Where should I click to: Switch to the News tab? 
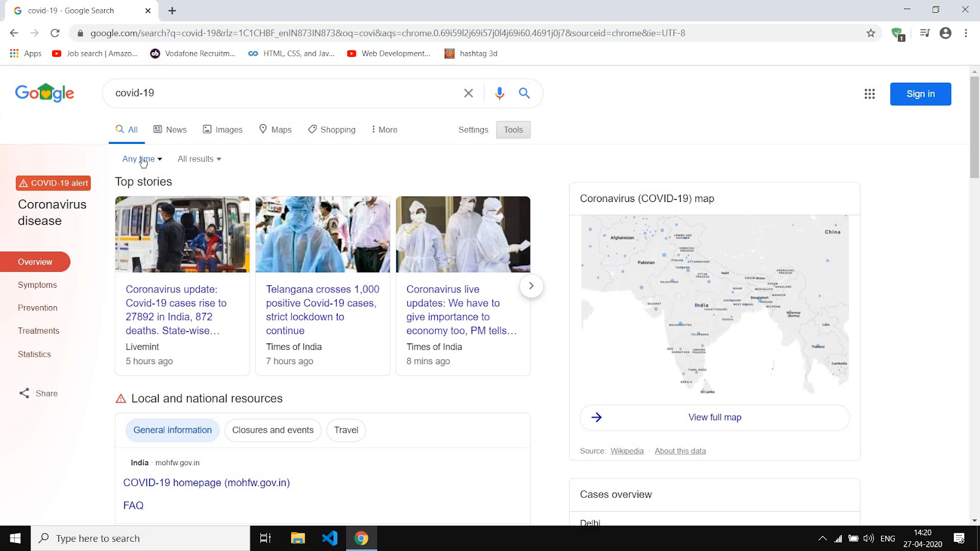[x=170, y=130]
